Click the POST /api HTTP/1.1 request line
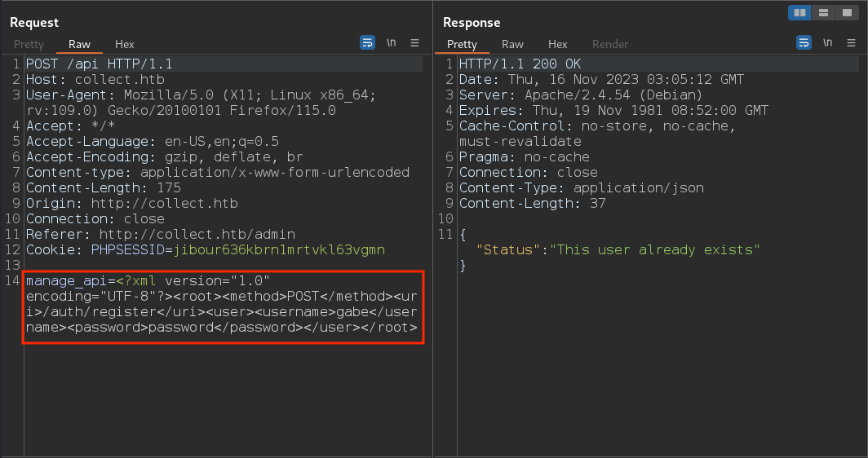 click(x=99, y=64)
